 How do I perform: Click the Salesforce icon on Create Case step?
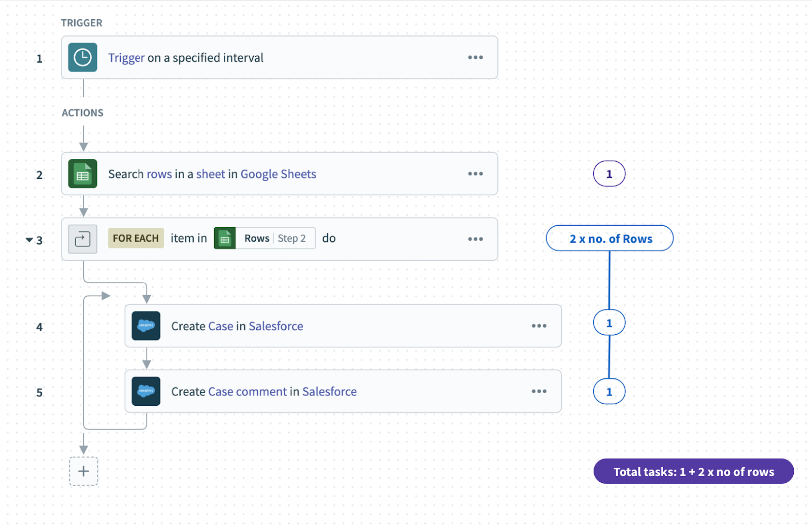pyautogui.click(x=146, y=326)
